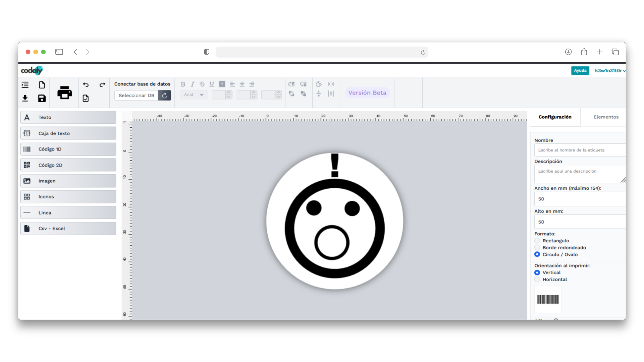Click the print label icon
Viewport: 644px width, 362px height.
pyautogui.click(x=64, y=93)
